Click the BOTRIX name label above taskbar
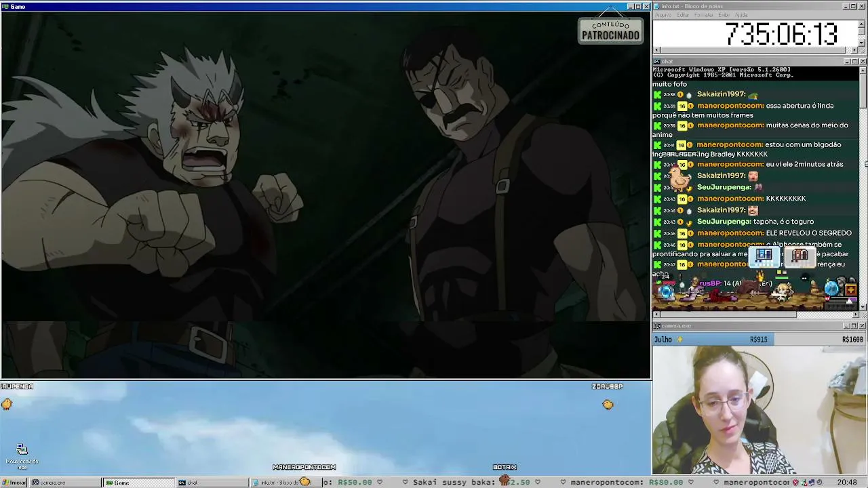Image resolution: width=868 pixels, height=488 pixels. pos(505,467)
